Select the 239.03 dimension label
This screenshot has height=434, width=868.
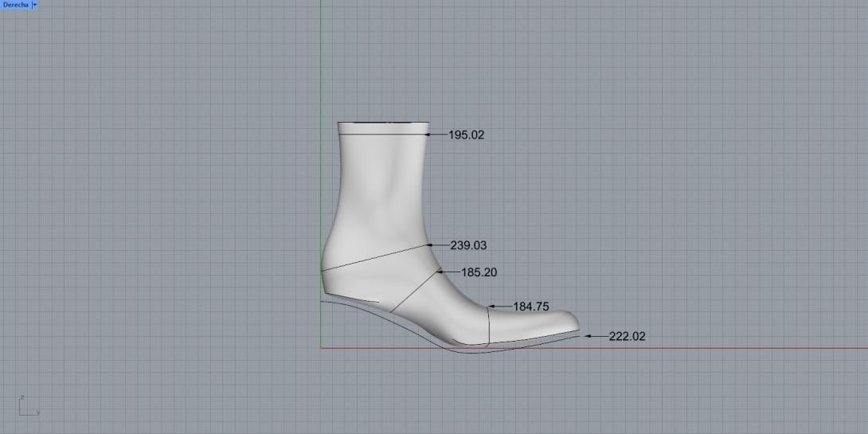pyautogui.click(x=468, y=245)
